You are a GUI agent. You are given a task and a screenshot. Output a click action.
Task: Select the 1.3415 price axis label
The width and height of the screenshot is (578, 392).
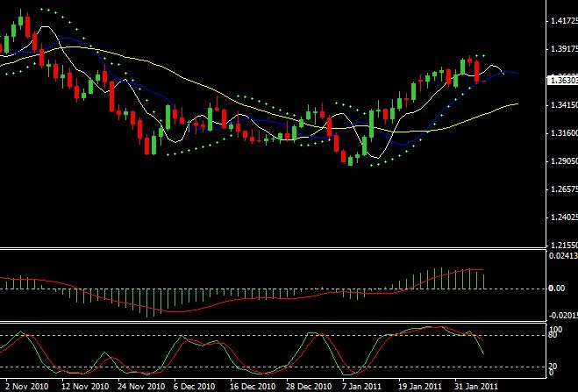coord(564,105)
